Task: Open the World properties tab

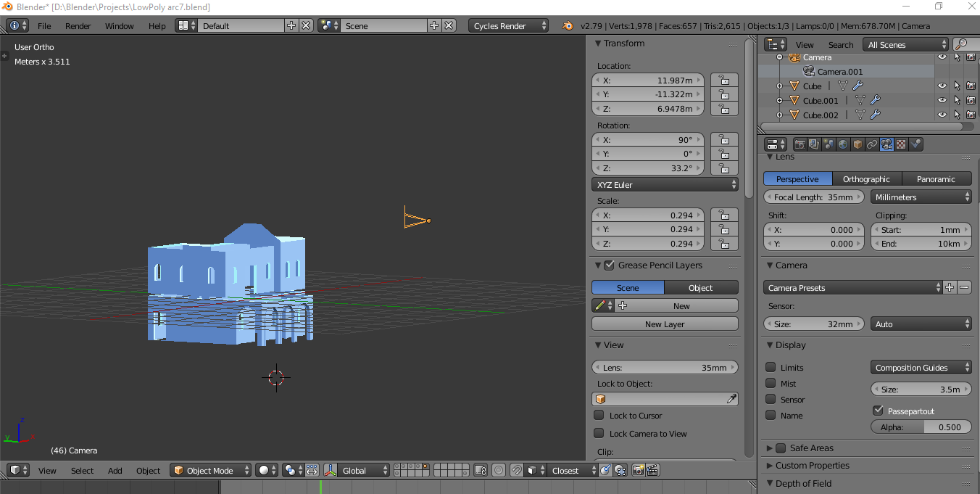Action: pos(843,144)
